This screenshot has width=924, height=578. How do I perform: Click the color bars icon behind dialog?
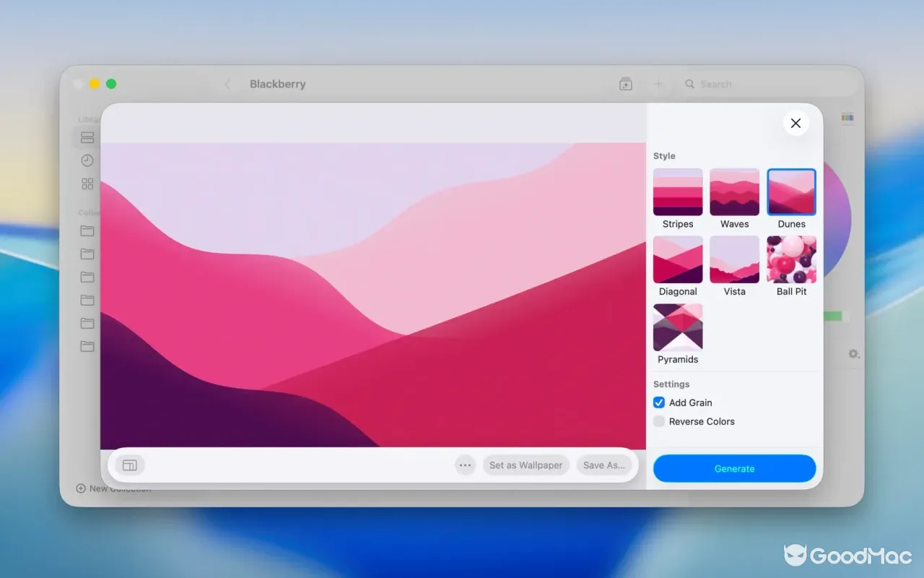click(x=847, y=117)
